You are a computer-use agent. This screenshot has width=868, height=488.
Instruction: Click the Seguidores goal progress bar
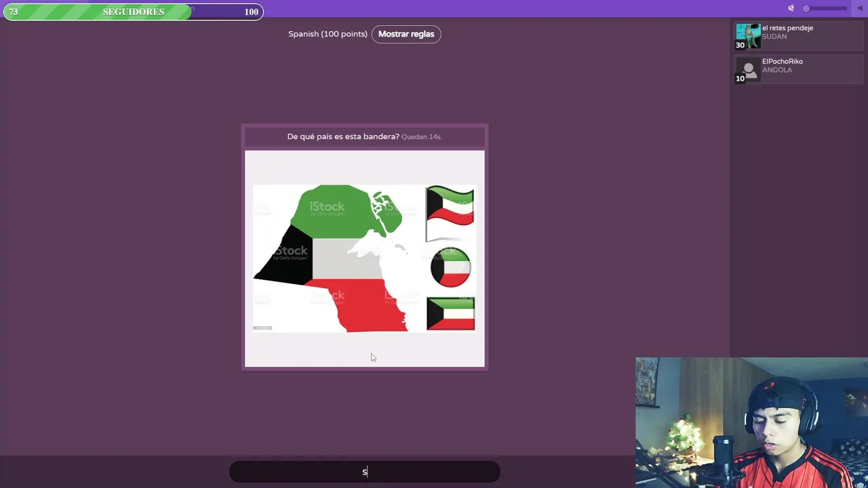coord(134,12)
